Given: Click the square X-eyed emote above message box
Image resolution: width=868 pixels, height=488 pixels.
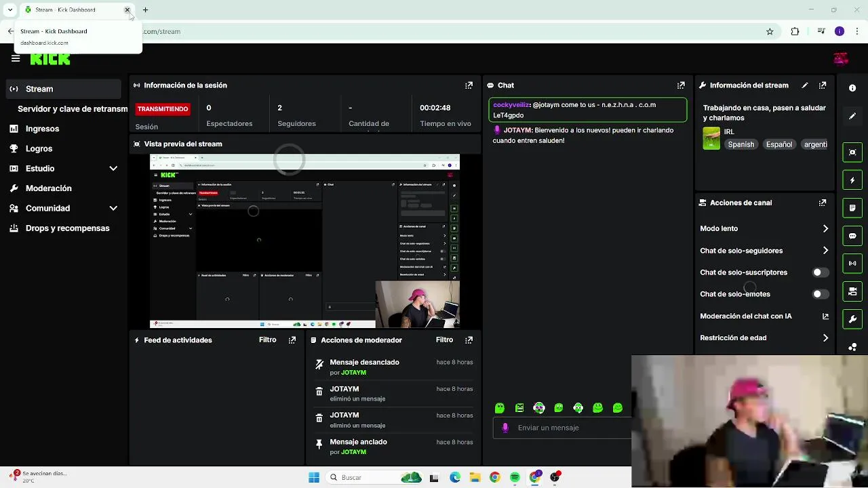Looking at the screenshot, I should 519,408.
